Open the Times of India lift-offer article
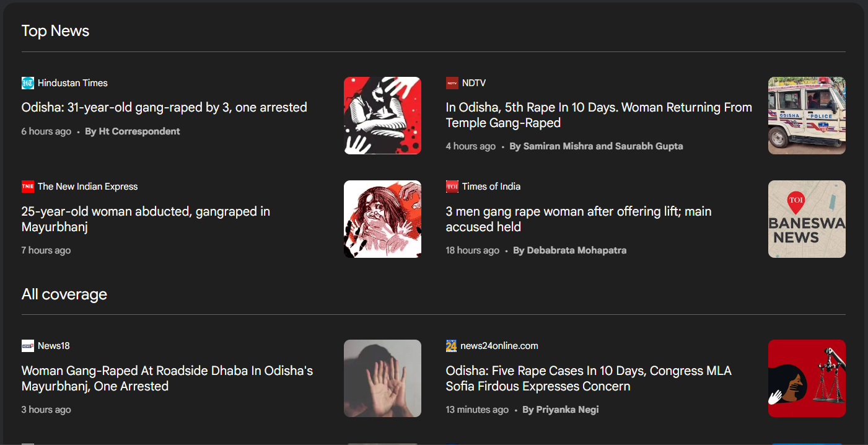This screenshot has height=445, width=868. [579, 219]
